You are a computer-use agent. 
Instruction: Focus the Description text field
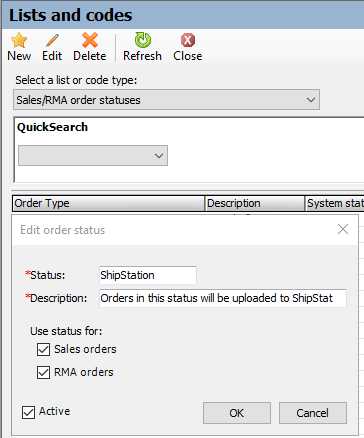[223, 298]
